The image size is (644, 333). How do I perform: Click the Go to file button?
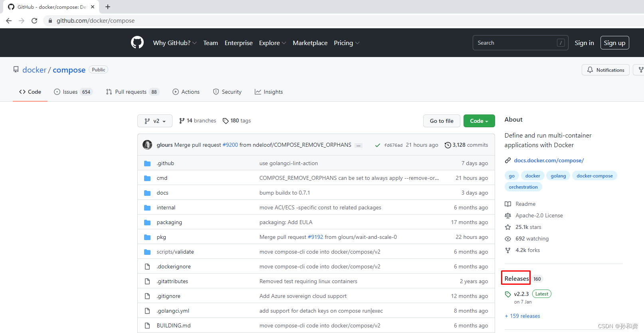[442, 121]
